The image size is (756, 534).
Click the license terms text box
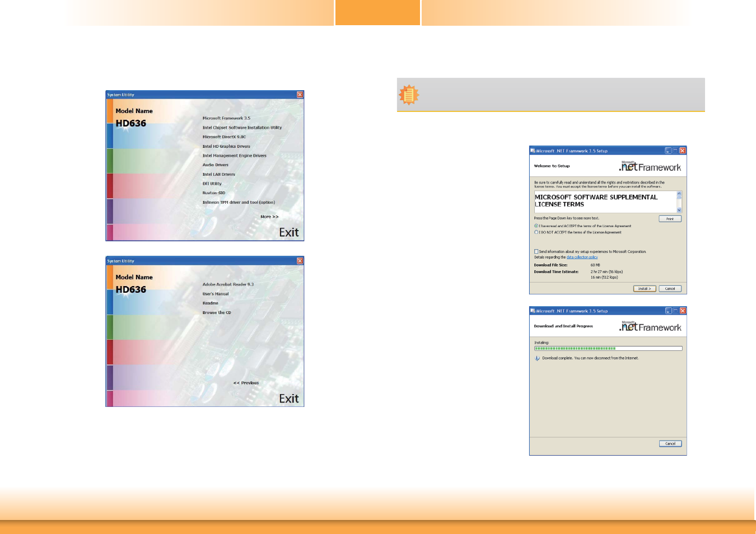608,202
